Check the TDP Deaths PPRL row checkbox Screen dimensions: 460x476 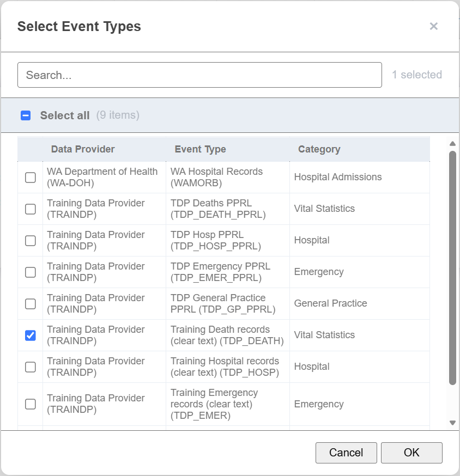point(31,209)
